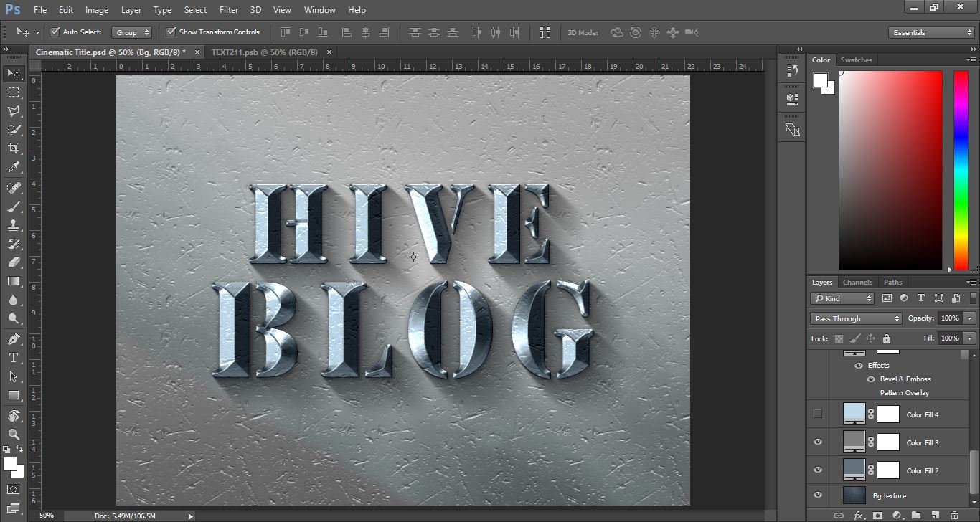Open the layer filter Kind dropdown
Screen dimensions: 980x522
pyautogui.click(x=843, y=298)
